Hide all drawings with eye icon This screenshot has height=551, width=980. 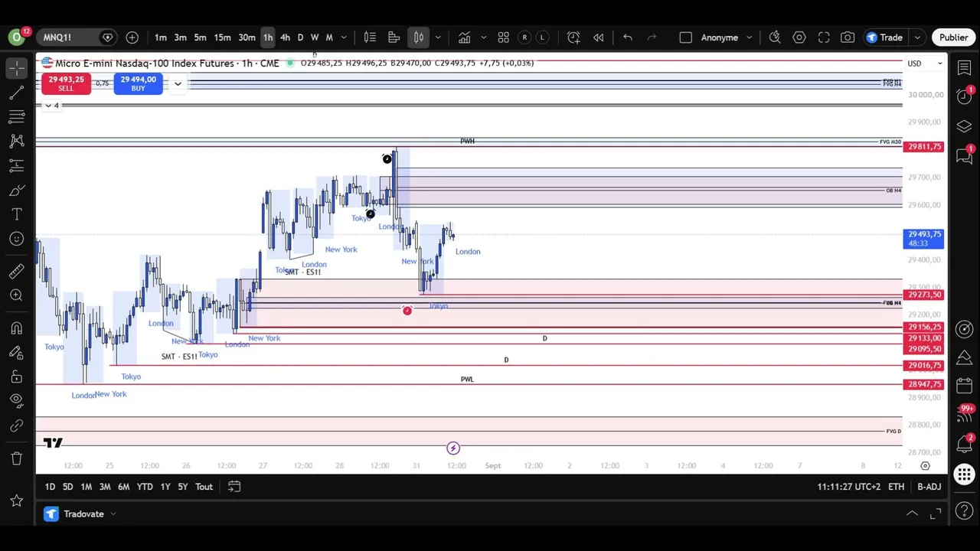17,400
